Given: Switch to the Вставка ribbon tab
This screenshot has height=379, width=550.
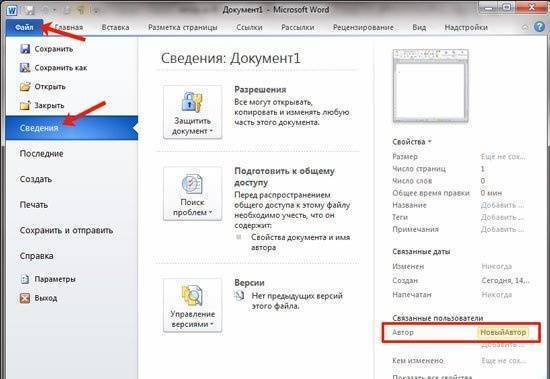Looking at the screenshot, I should tap(115, 27).
